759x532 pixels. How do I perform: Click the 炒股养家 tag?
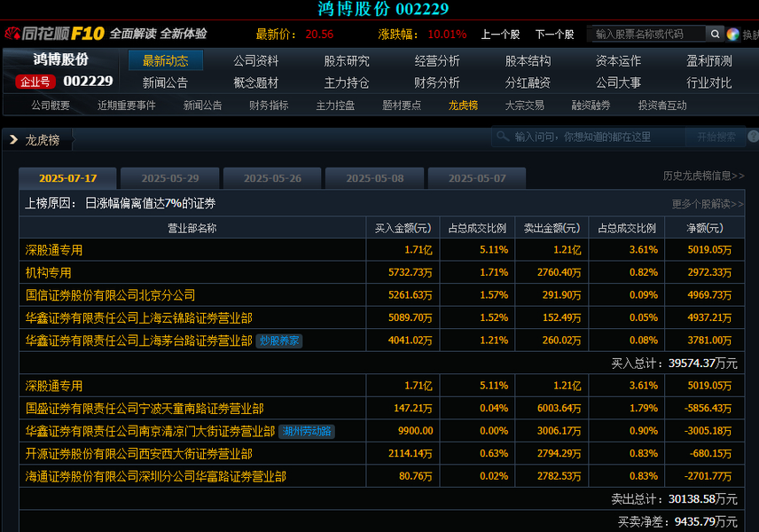[278, 340]
